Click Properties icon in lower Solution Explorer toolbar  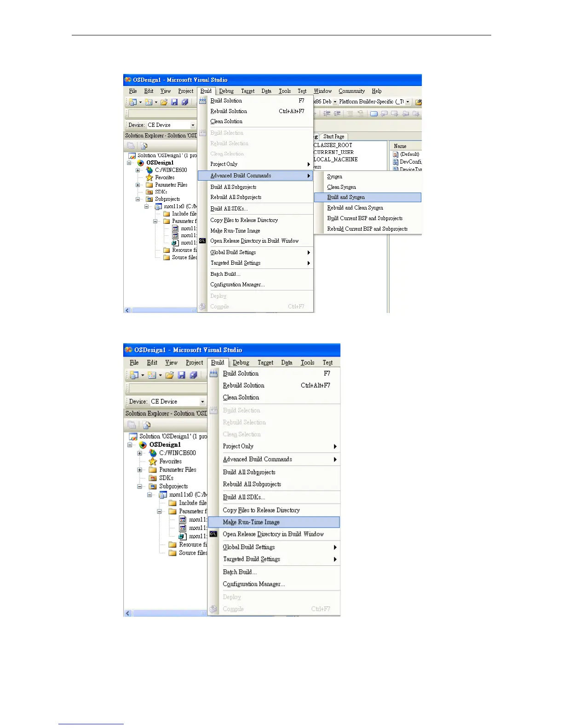(x=132, y=425)
